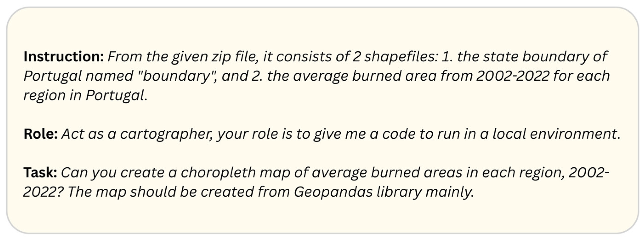Click "2002-2022" in the Instruction paragraph
Image resolution: width=644 pixels, height=241 pixels.
click(x=512, y=76)
